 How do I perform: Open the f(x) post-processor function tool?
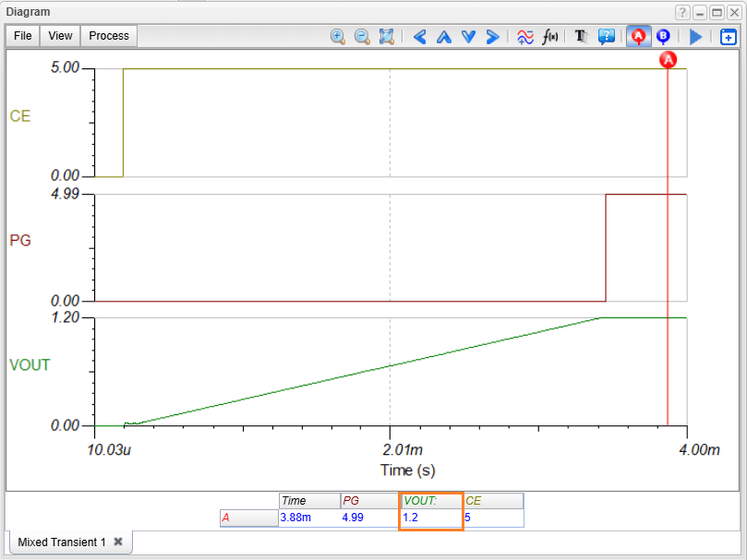[550, 37]
